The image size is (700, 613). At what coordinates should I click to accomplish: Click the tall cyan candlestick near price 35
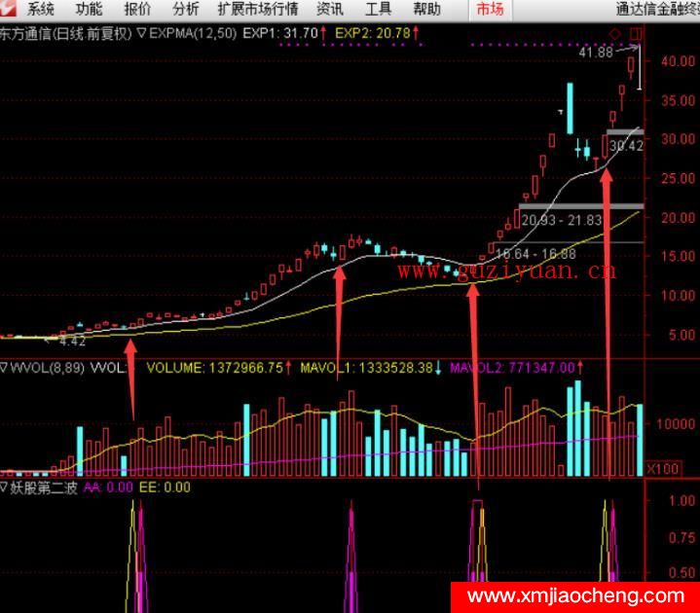[x=570, y=108]
